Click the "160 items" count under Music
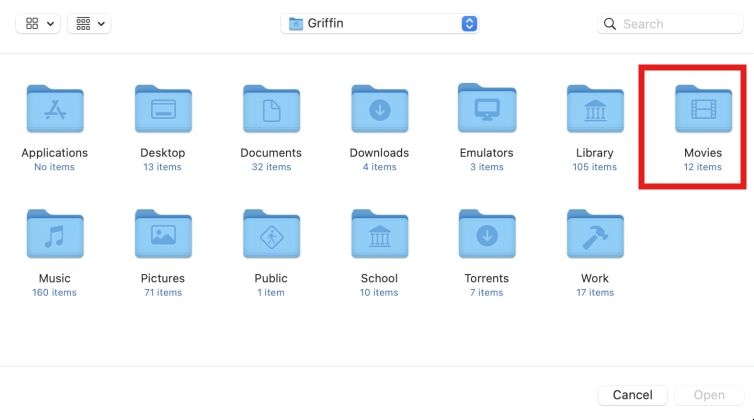 click(54, 293)
